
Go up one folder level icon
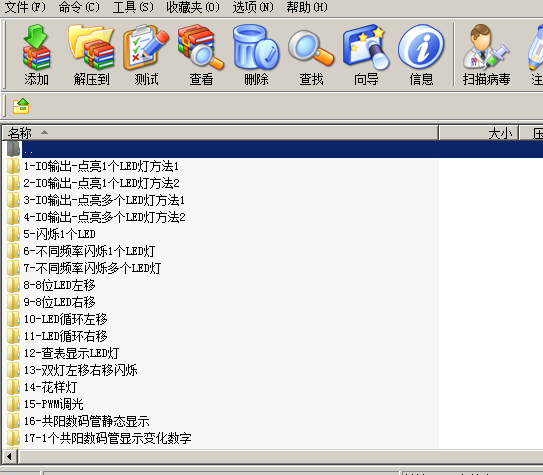pos(21,106)
